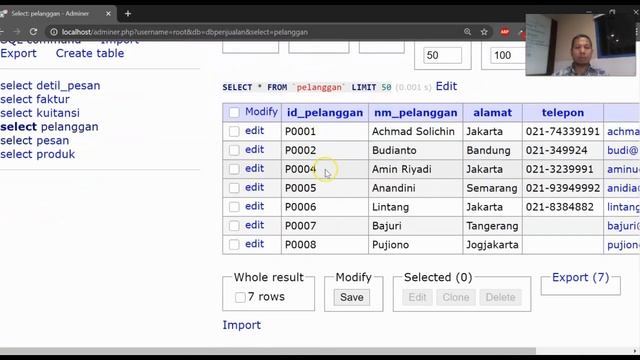
Task: Open select kuitansi table
Action: 40,113
